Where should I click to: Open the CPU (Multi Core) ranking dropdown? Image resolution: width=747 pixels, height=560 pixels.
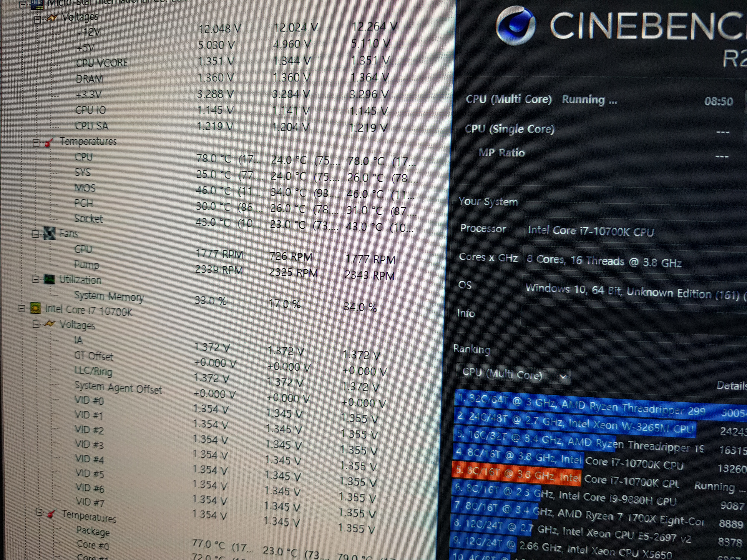pos(513,374)
